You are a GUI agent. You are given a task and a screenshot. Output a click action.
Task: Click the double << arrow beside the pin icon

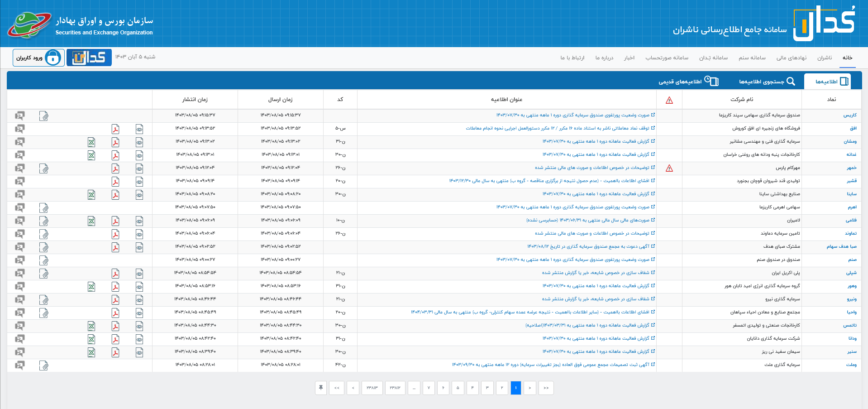pos(337,388)
